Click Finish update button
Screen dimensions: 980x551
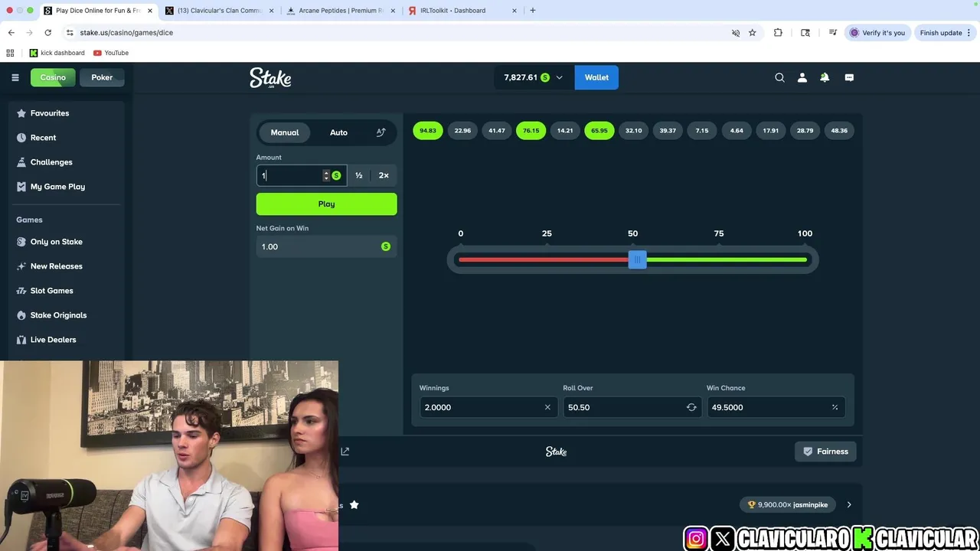pos(946,33)
